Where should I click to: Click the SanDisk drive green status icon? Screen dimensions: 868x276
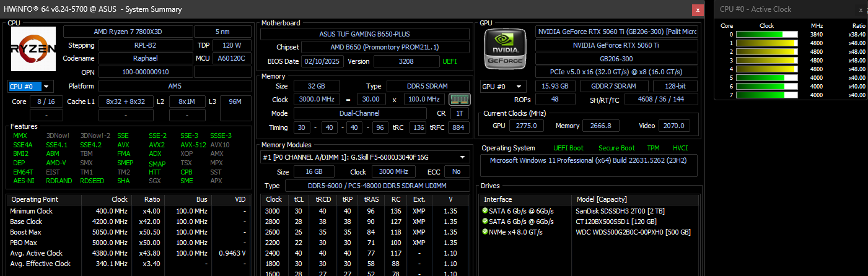tap(485, 211)
